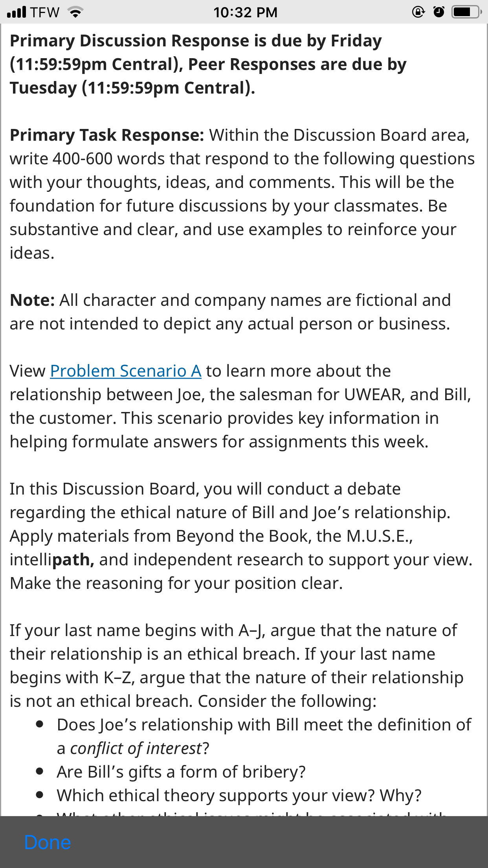Tap the bold deadline heading text
Screen dimensions: 488x868
(208, 64)
